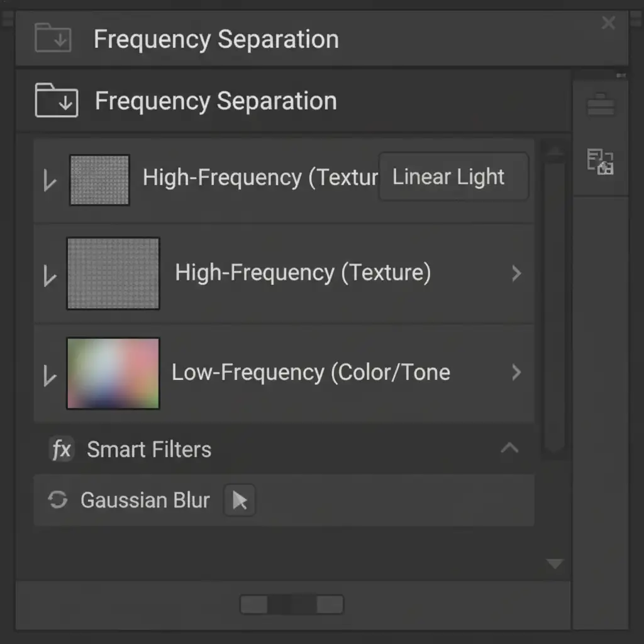The image size is (644, 644).
Task: Click the arrow icon left of the Low-Frequency layer
Action: 50,375
